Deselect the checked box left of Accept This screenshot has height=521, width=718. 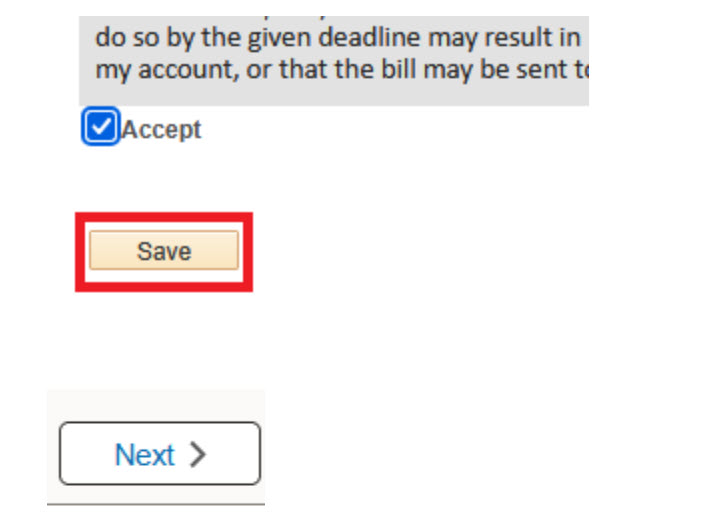coord(101,129)
